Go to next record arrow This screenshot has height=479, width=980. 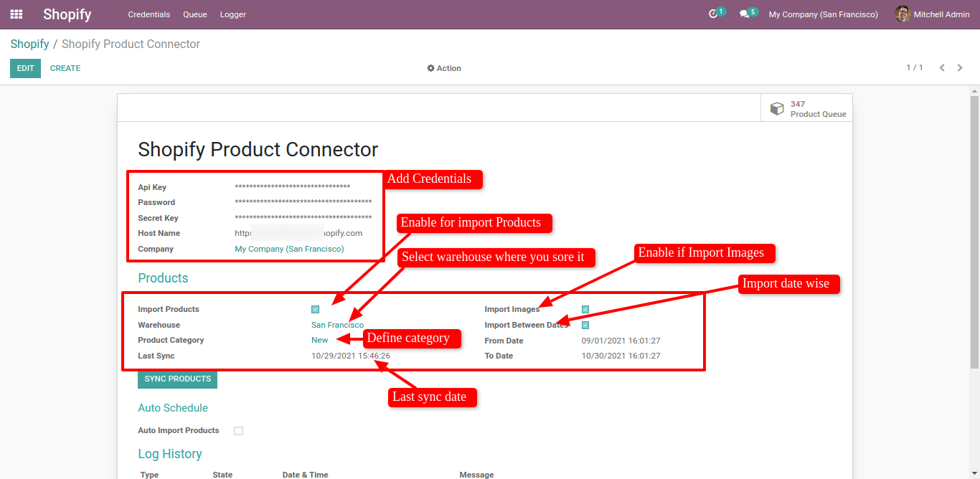[x=960, y=68]
